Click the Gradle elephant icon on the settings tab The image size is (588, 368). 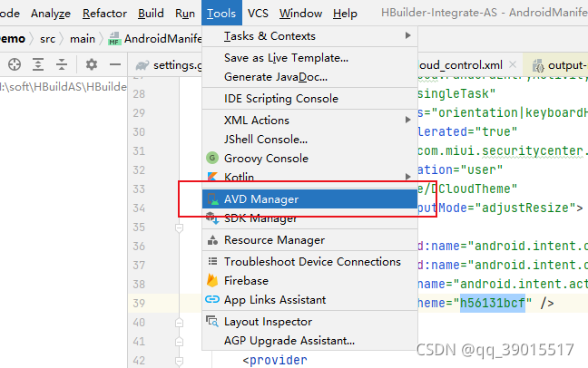tap(142, 65)
